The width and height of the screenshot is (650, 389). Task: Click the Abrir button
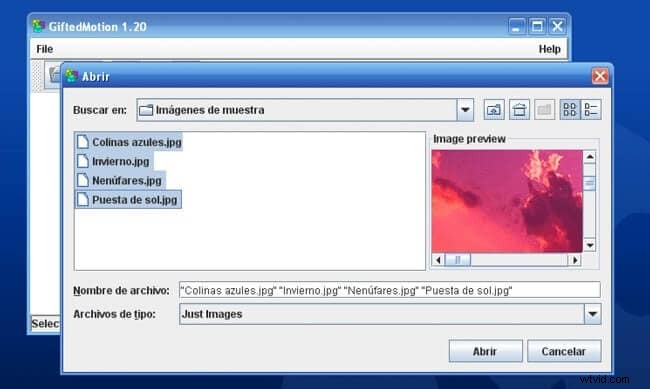pyautogui.click(x=485, y=351)
